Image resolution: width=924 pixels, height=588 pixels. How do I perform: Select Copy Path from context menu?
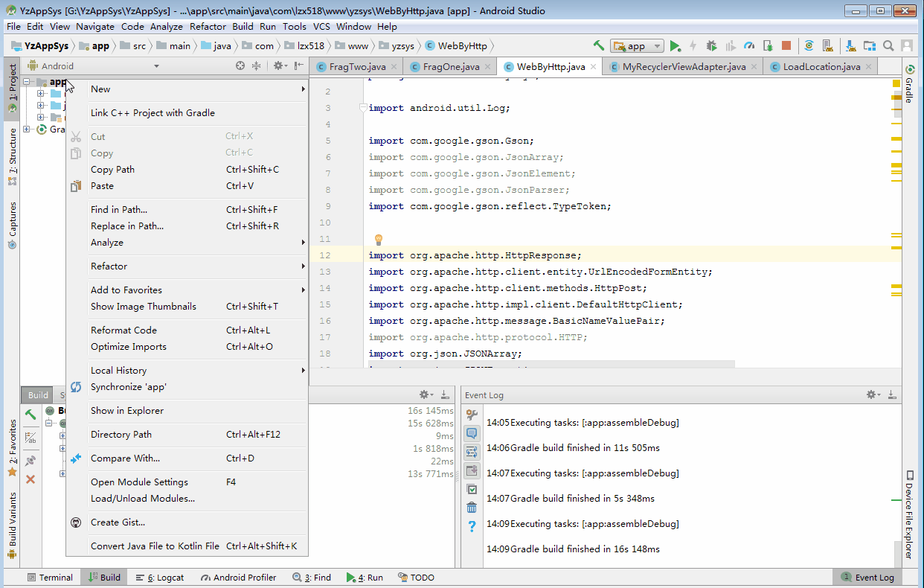coord(187,170)
